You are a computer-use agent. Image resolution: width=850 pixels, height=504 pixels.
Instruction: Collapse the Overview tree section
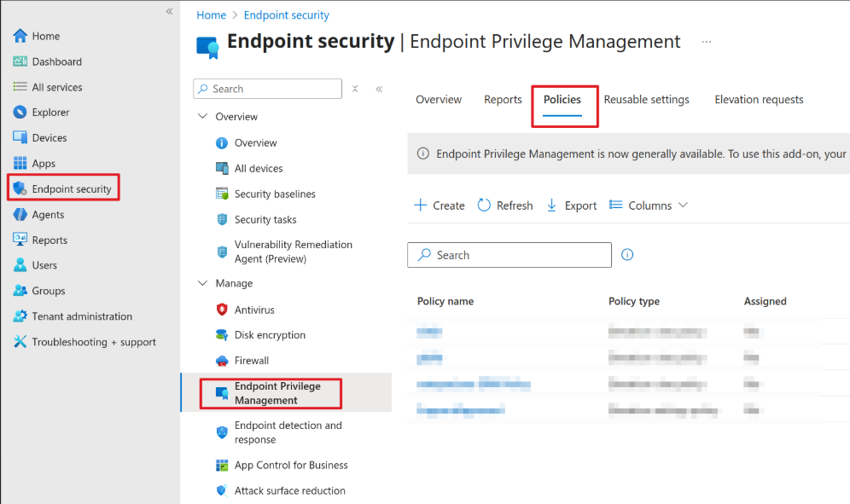click(202, 116)
